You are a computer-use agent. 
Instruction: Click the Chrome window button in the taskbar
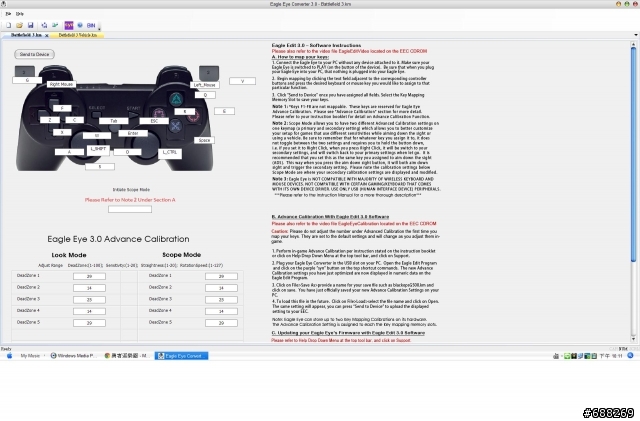(x=128, y=356)
